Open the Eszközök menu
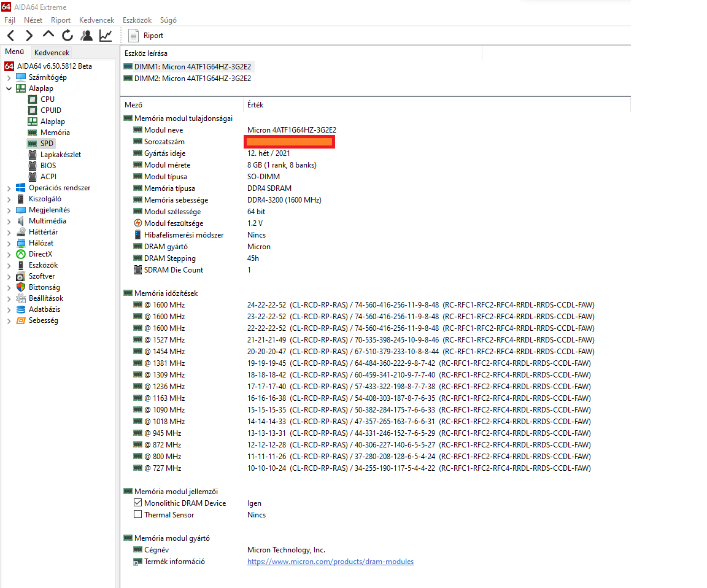The width and height of the screenshot is (707, 588). coord(137,20)
